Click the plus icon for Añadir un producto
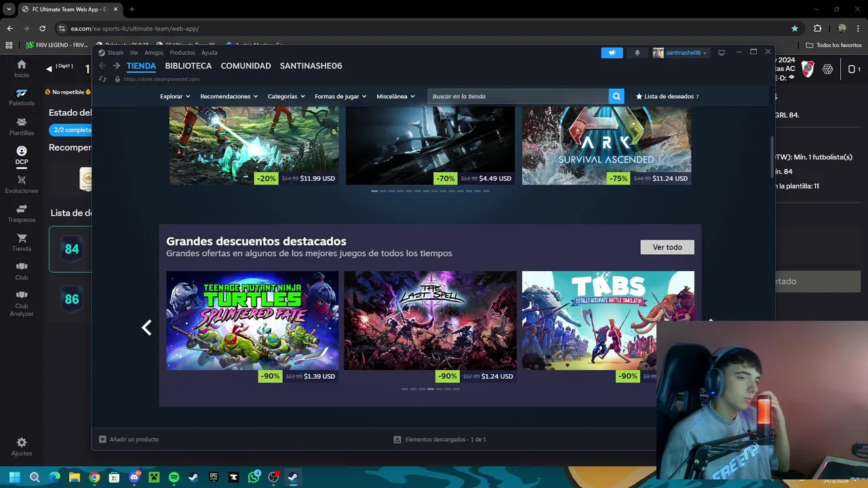 (102, 439)
